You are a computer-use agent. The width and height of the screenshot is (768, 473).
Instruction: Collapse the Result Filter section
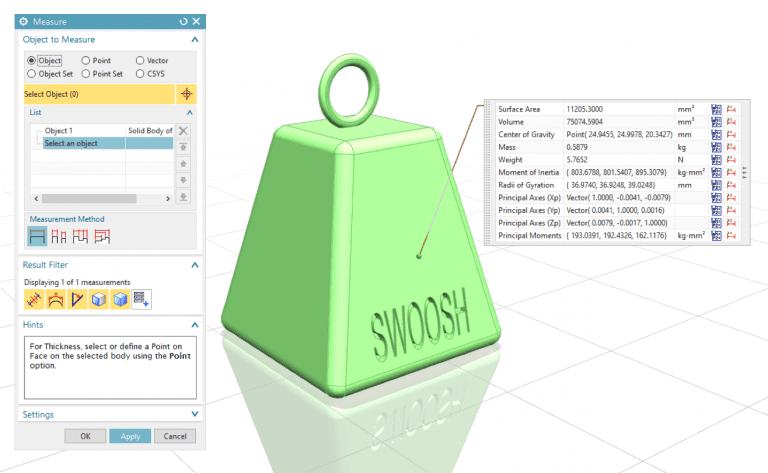pyautogui.click(x=194, y=265)
